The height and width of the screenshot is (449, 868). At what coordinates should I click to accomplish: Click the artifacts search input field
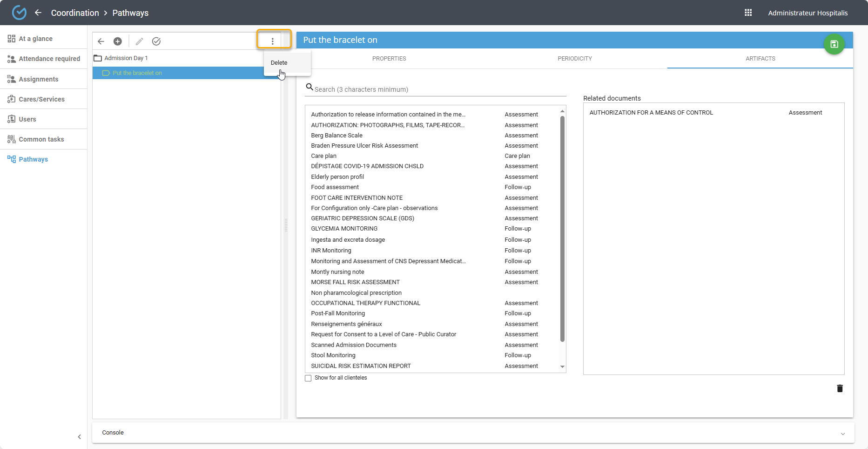click(x=437, y=89)
